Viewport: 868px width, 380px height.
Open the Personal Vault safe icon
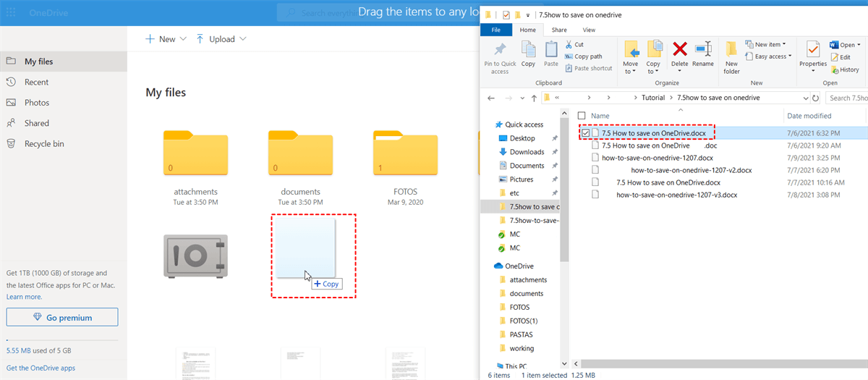point(195,256)
